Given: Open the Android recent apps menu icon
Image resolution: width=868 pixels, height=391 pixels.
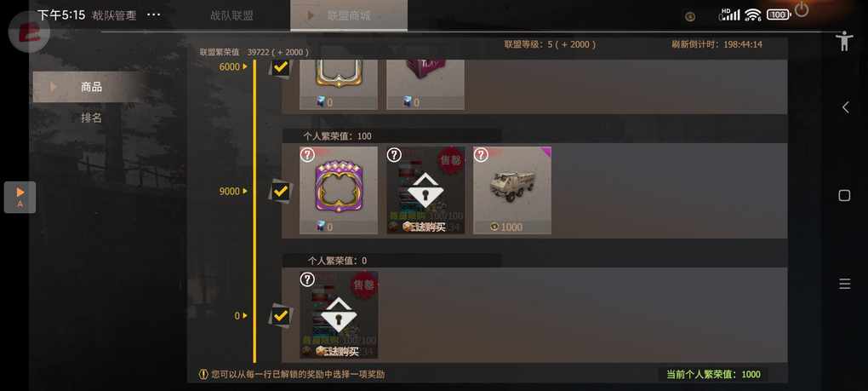Looking at the screenshot, I should tap(844, 285).
